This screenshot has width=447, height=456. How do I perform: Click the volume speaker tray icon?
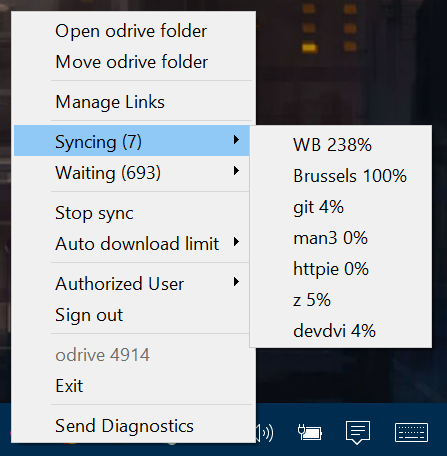tap(265, 433)
